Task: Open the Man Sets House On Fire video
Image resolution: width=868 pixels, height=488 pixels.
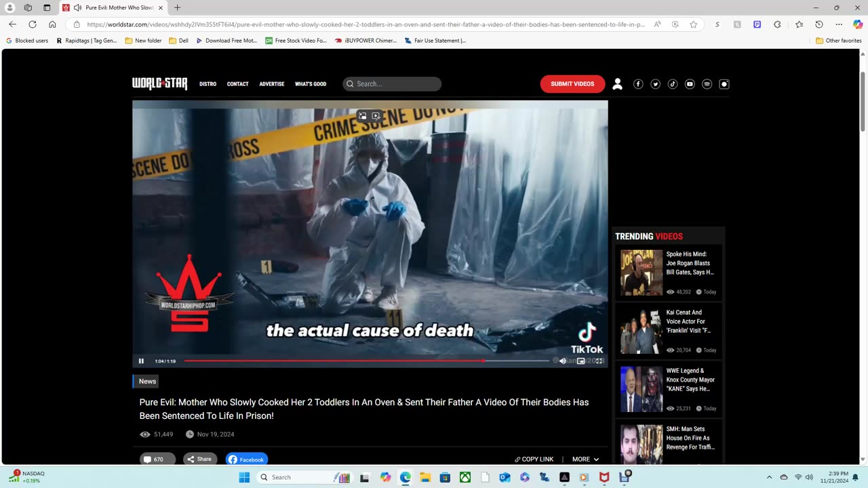Action: coord(668,443)
